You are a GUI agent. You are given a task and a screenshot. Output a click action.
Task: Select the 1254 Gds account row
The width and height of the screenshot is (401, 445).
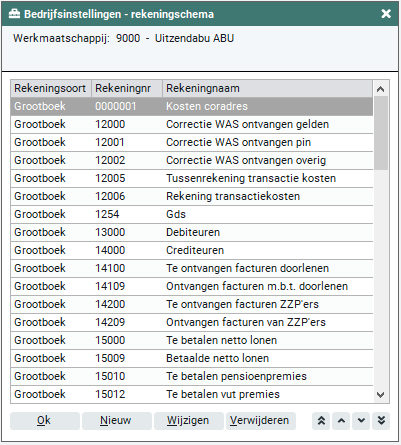(x=192, y=214)
